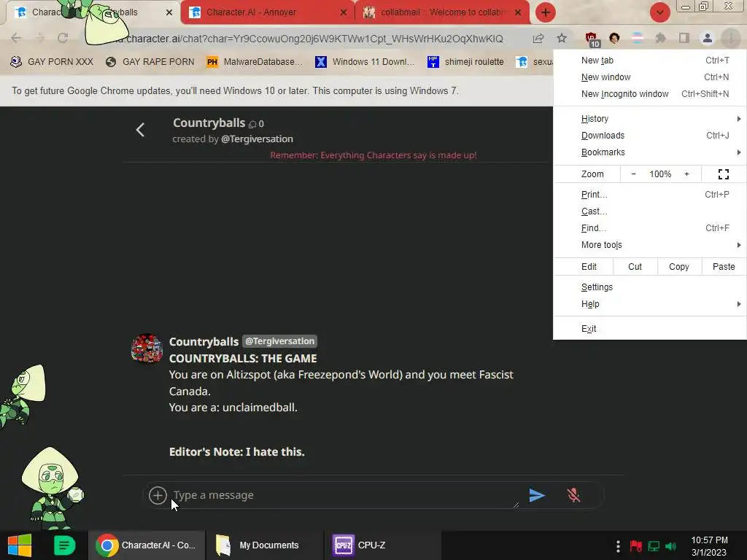Go back with the browser back arrow
The image size is (747, 560).
click(16, 38)
